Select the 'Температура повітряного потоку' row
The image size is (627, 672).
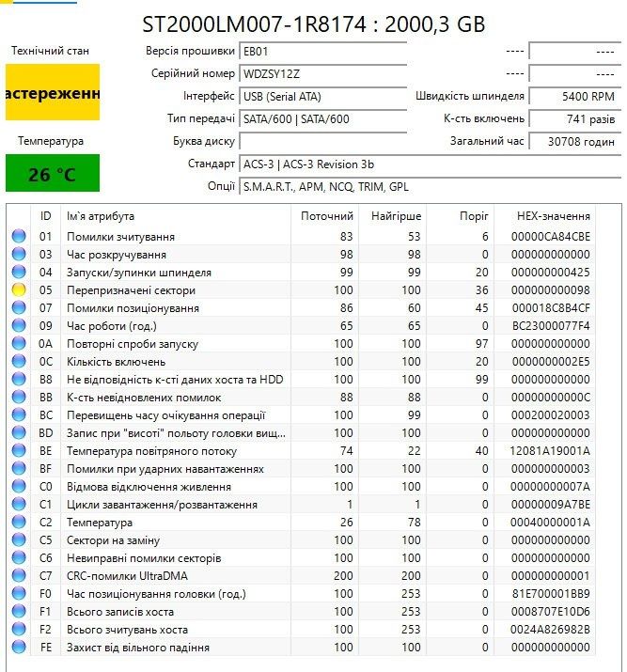pyautogui.click(x=301, y=451)
